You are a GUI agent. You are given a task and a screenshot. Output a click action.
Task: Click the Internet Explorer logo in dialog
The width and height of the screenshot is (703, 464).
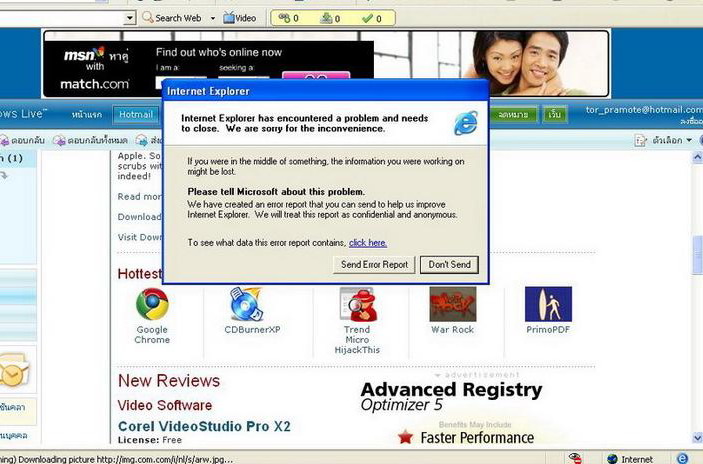[466, 123]
